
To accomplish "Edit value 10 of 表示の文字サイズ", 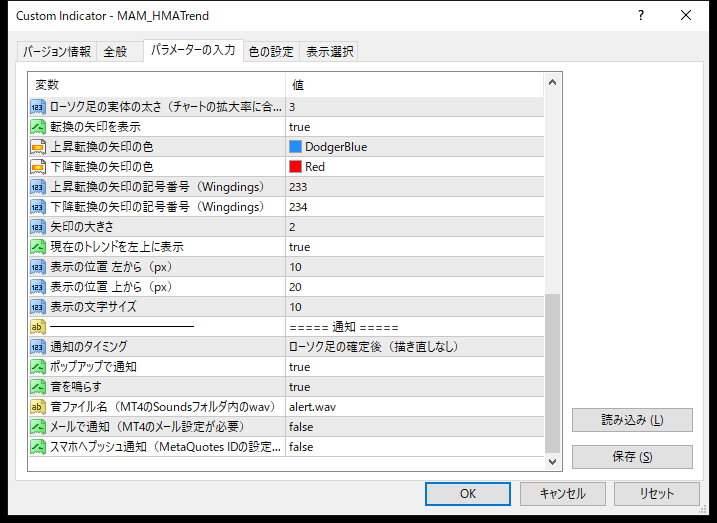I will [x=414, y=307].
